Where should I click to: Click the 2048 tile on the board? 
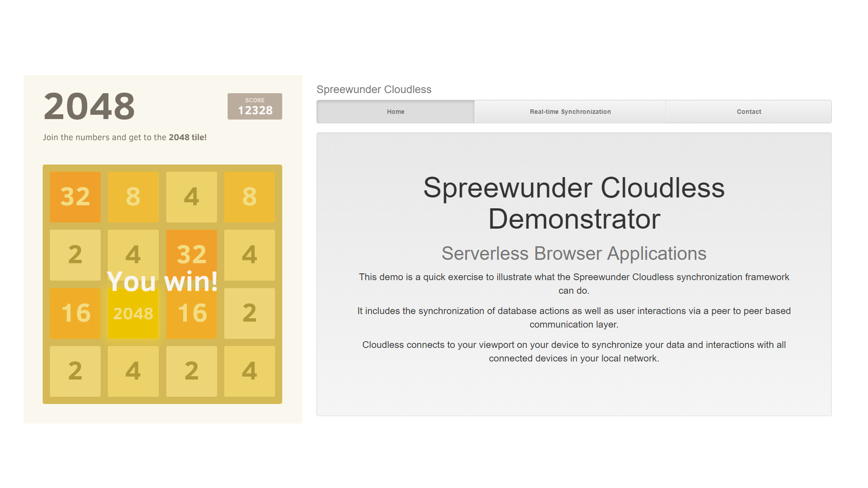pos(133,313)
